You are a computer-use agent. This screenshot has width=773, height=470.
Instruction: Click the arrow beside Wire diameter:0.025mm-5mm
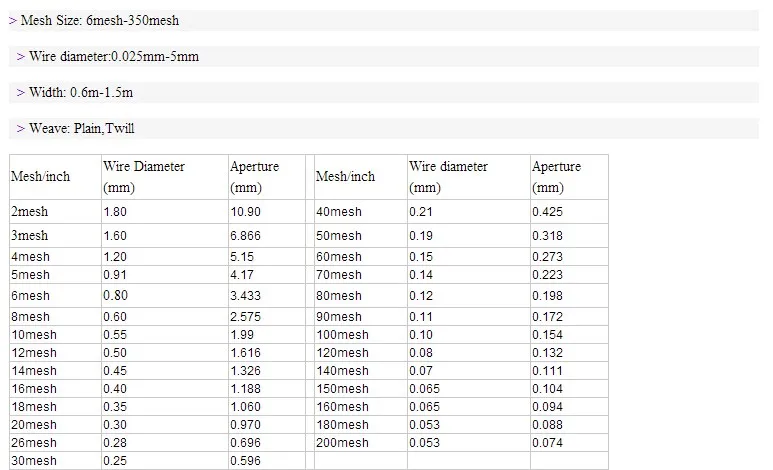[x=21, y=56]
